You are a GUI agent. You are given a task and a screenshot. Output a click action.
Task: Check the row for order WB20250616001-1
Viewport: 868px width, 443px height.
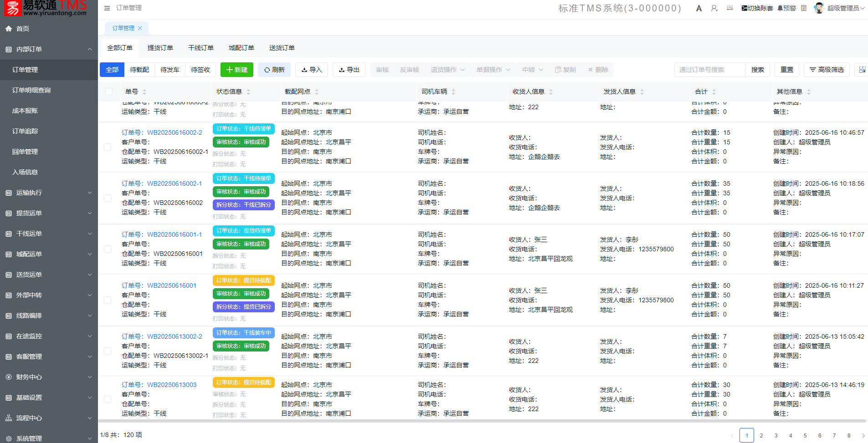point(108,249)
